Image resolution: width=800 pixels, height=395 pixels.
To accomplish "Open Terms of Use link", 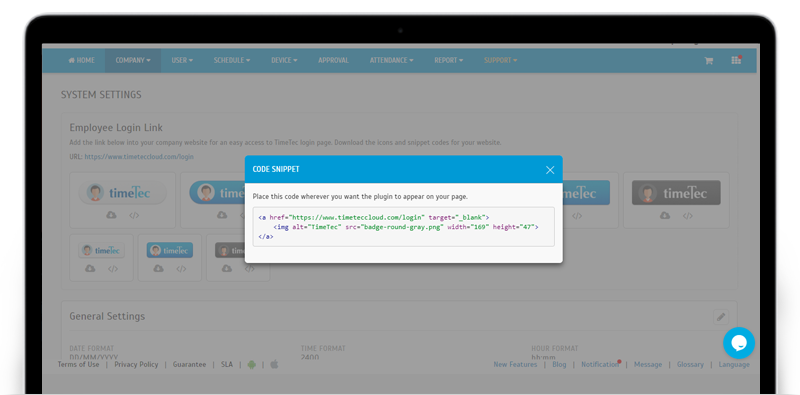I will click(79, 364).
